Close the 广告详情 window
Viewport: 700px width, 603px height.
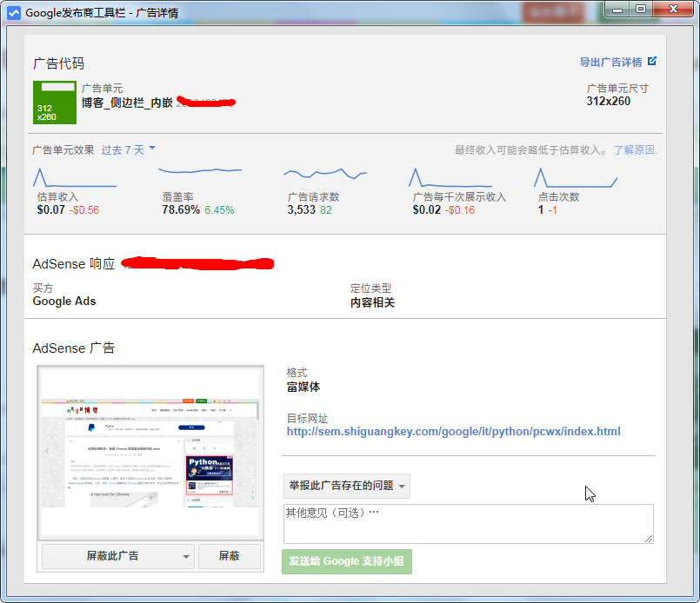tap(670, 9)
